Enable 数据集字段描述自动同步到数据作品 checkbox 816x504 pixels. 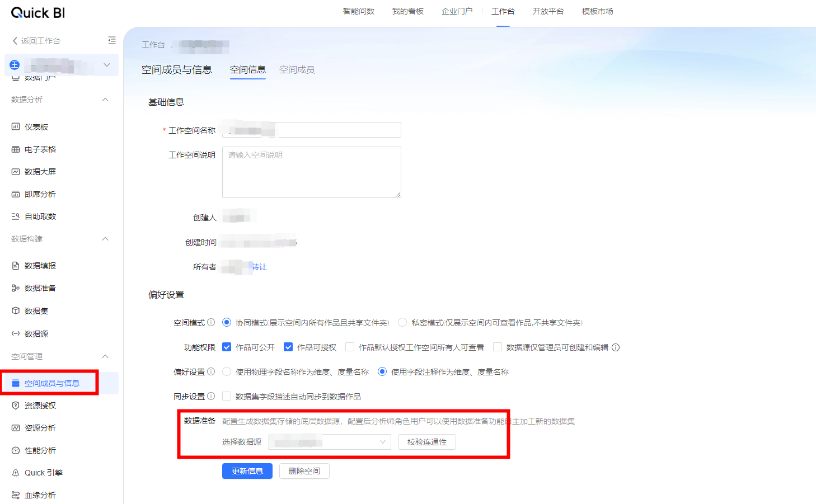coord(227,397)
